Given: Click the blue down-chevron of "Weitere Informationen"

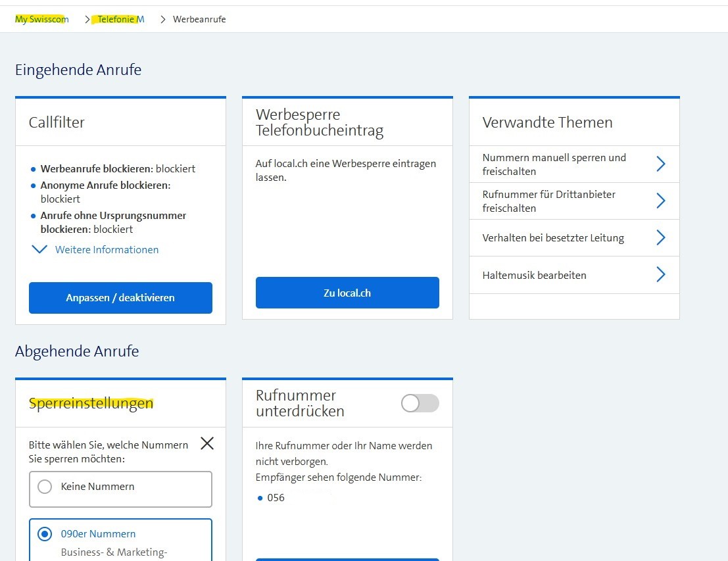Looking at the screenshot, I should click(x=39, y=249).
